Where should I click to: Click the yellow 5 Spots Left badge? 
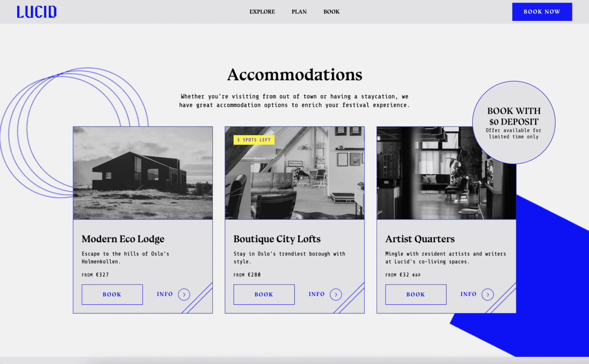coord(254,140)
